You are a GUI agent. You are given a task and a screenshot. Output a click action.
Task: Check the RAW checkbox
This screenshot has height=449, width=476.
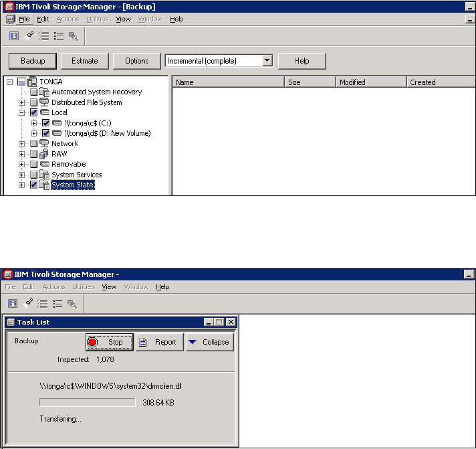(x=33, y=154)
